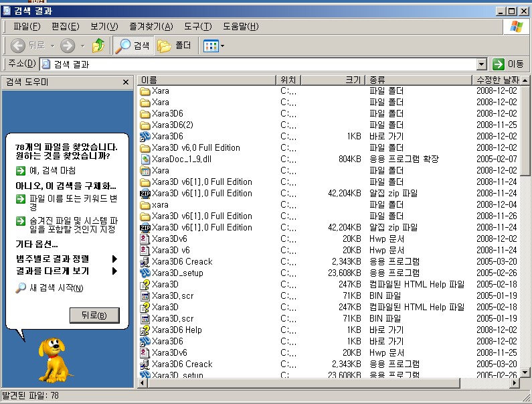Click the title bar search results window icon
The width and height of the screenshot is (532, 404).
pos(7,11)
